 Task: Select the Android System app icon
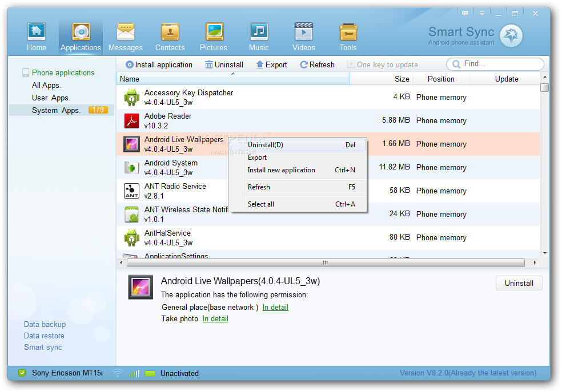(x=131, y=167)
